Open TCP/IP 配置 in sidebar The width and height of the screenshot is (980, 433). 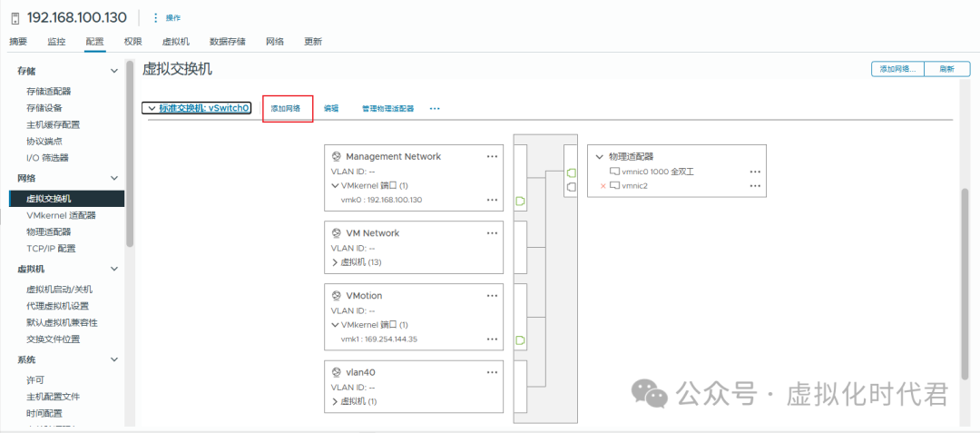(x=51, y=249)
